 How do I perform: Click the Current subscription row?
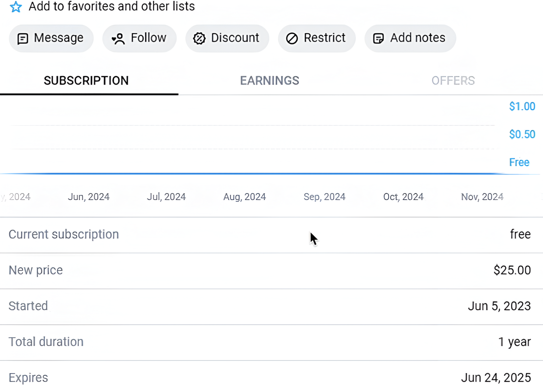pos(271,235)
